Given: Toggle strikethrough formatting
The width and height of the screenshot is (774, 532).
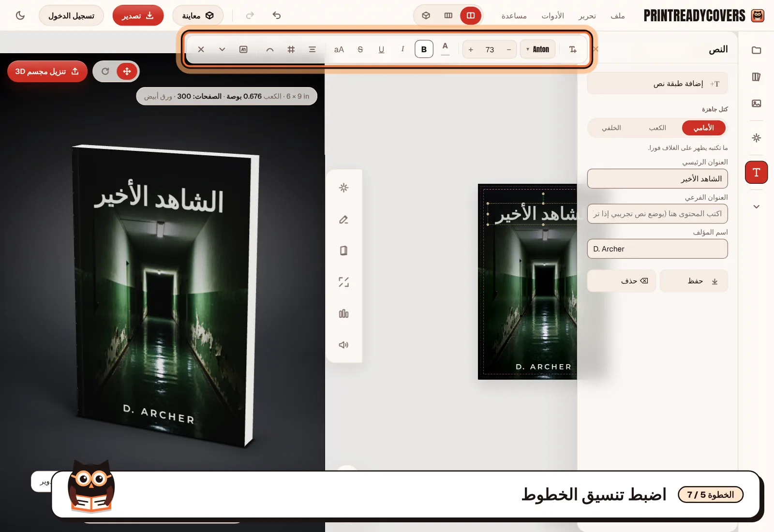Looking at the screenshot, I should 360,49.
